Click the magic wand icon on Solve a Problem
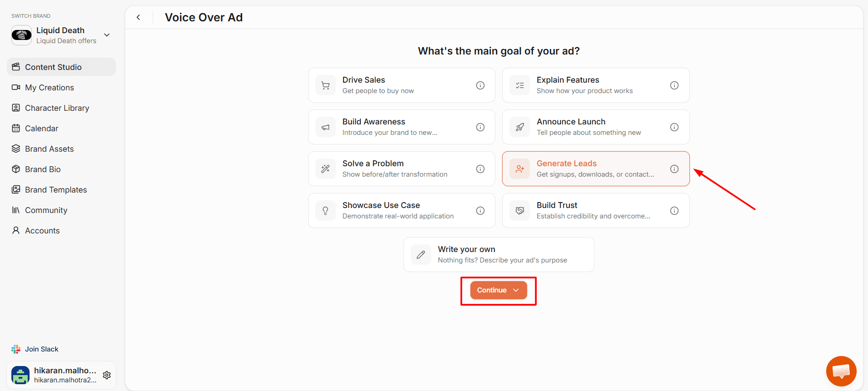868x391 pixels. (325, 169)
